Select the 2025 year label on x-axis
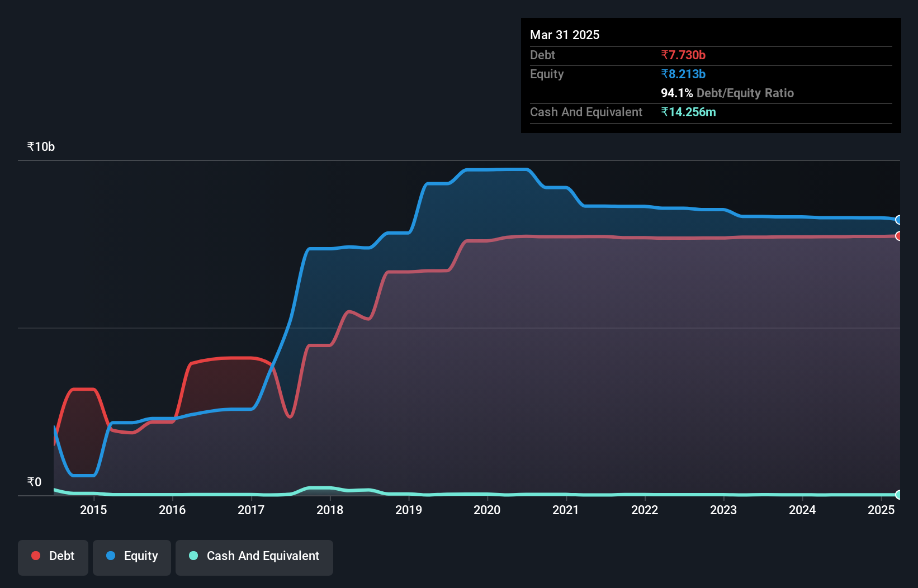 (x=882, y=510)
